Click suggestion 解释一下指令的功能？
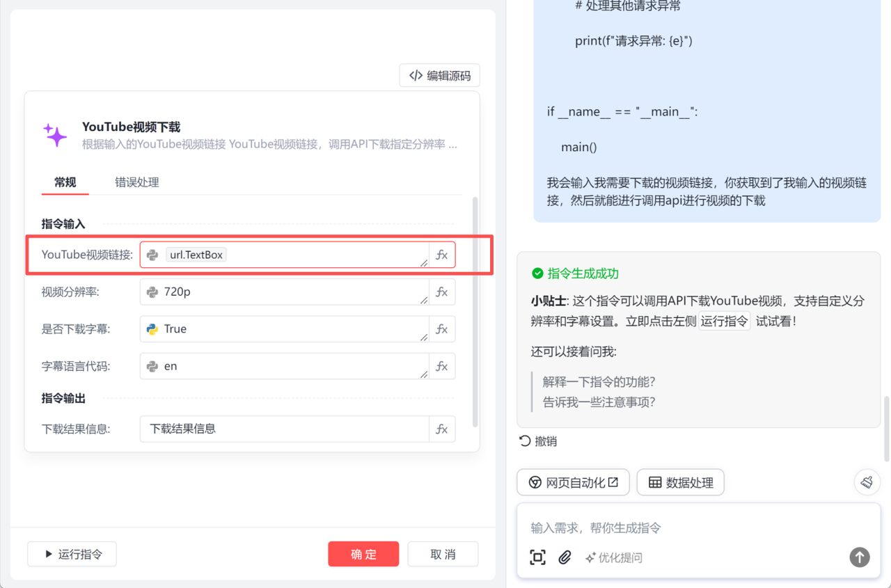This screenshot has height=588, width=891. tap(599, 381)
